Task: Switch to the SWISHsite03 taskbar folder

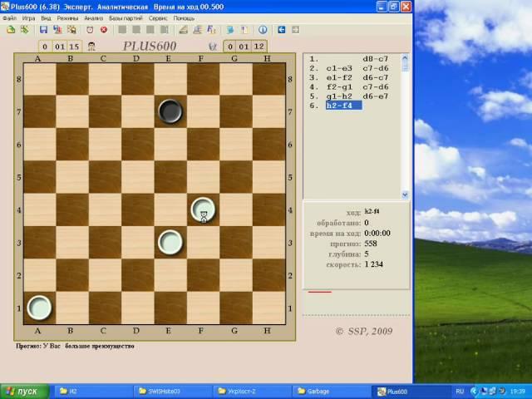Action: coord(172,392)
